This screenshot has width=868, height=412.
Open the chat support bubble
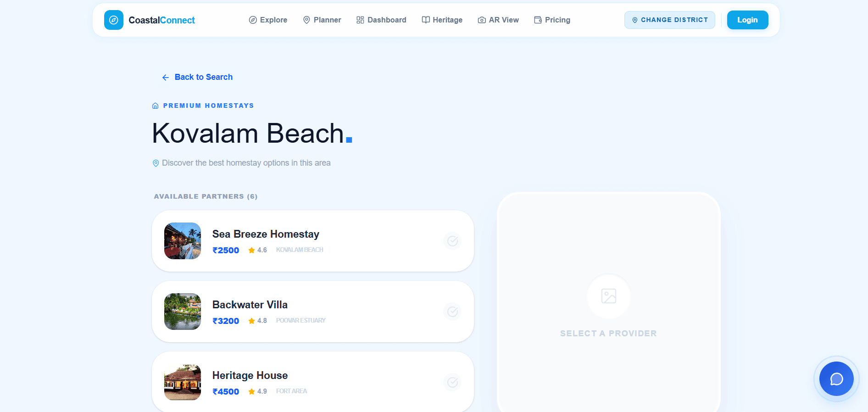836,379
